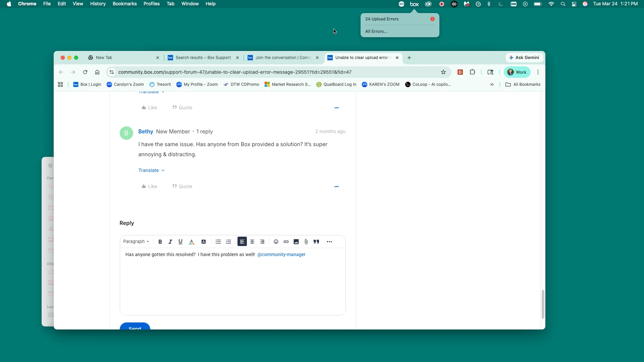Open the Bookmarks menu in menu bar

coord(124,4)
